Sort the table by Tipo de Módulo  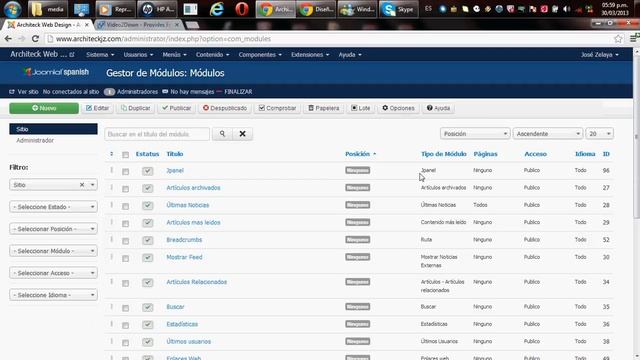tap(444, 154)
